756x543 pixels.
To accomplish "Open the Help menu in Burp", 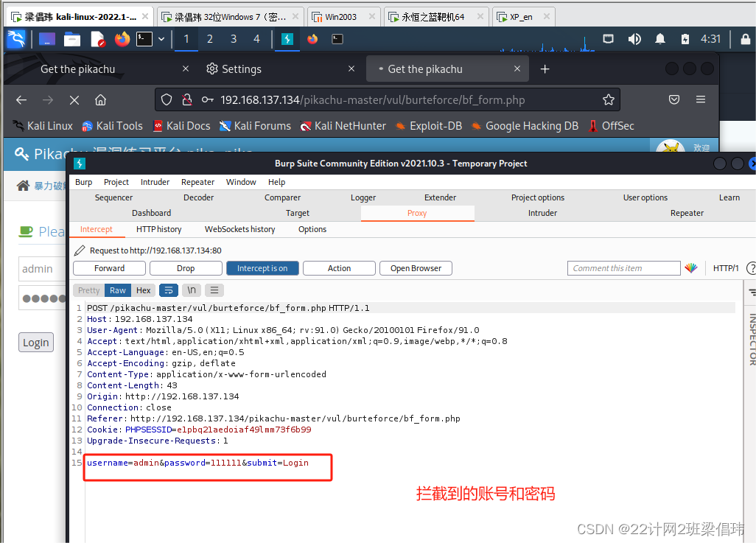I will [x=277, y=182].
